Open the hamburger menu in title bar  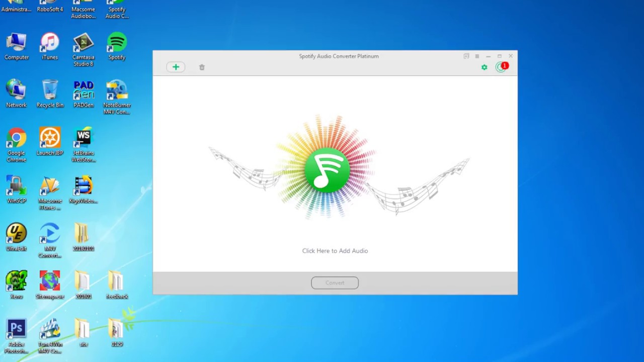(x=477, y=56)
